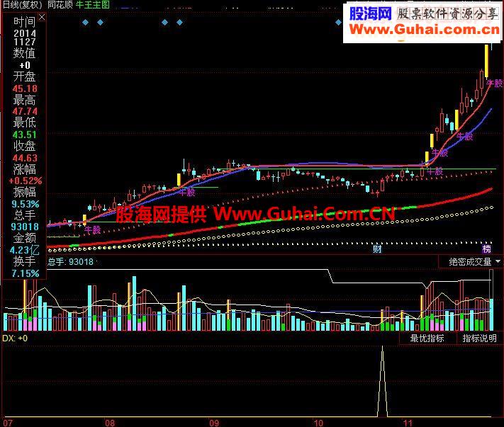Click the 财 marker on the chart

pos(377,249)
